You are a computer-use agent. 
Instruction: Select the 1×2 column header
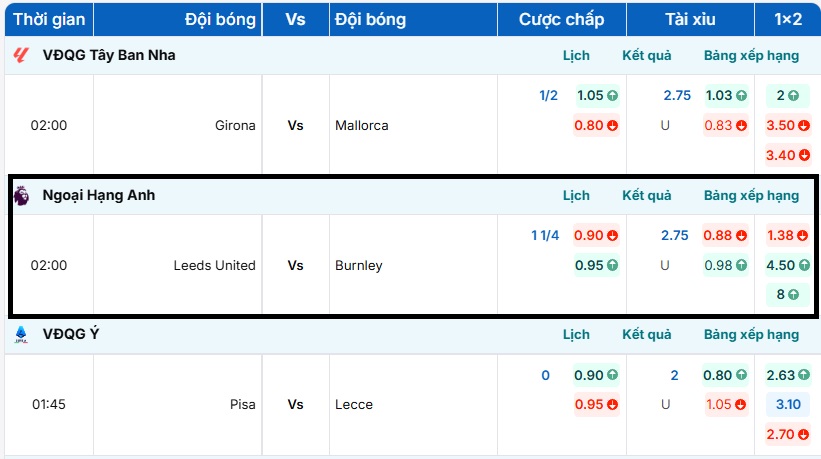click(x=788, y=19)
